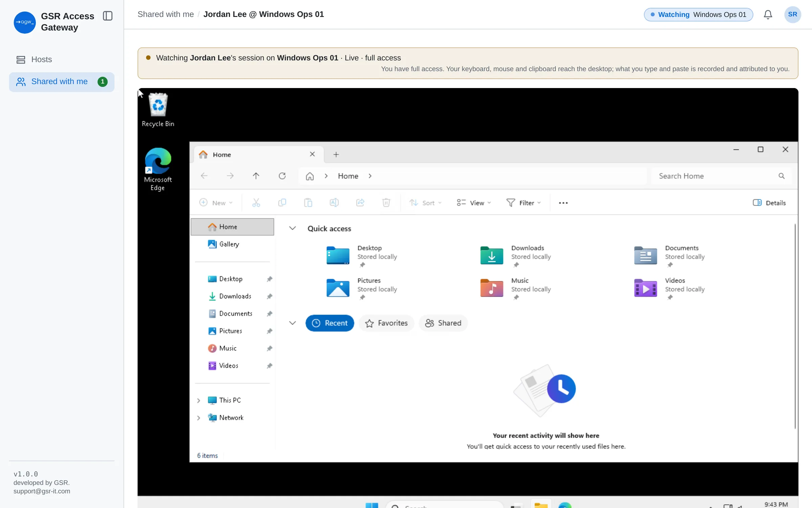The width and height of the screenshot is (812, 508).
Task: Click the search magnifier in Search Home
Action: click(782, 176)
